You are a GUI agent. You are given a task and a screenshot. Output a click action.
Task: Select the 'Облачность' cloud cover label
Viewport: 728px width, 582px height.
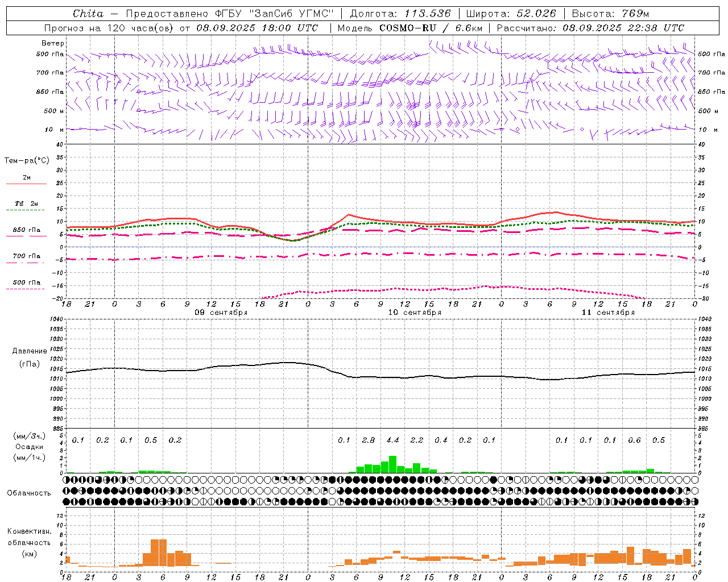[x=29, y=493]
